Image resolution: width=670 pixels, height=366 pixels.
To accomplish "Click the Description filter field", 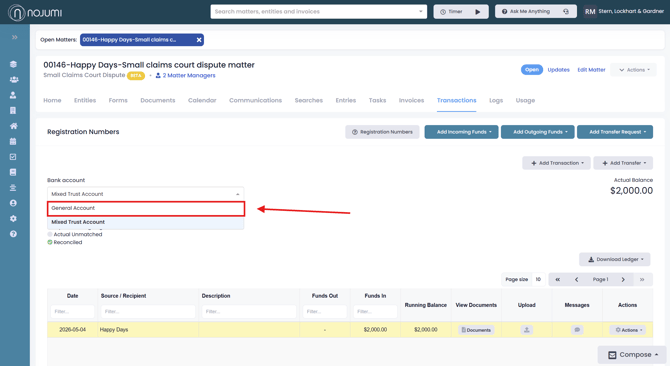I will pyautogui.click(x=249, y=311).
